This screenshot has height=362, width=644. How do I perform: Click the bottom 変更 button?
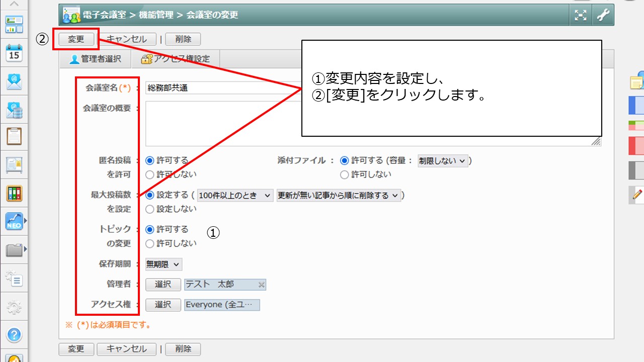[x=76, y=349]
